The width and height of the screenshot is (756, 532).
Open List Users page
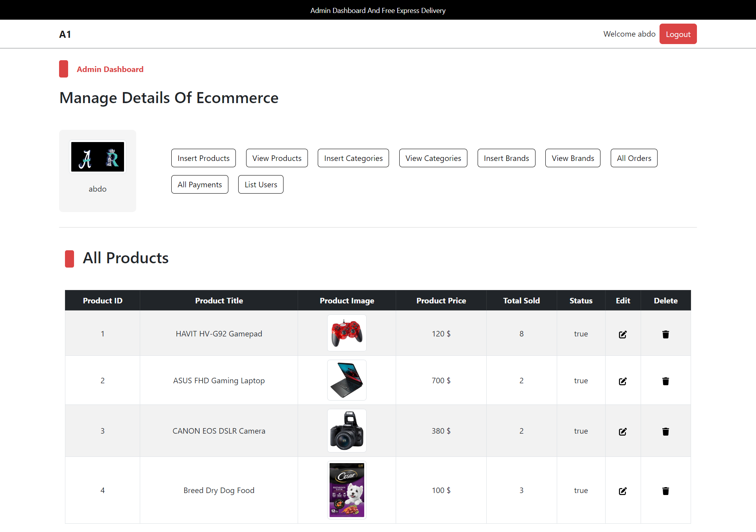(x=261, y=185)
